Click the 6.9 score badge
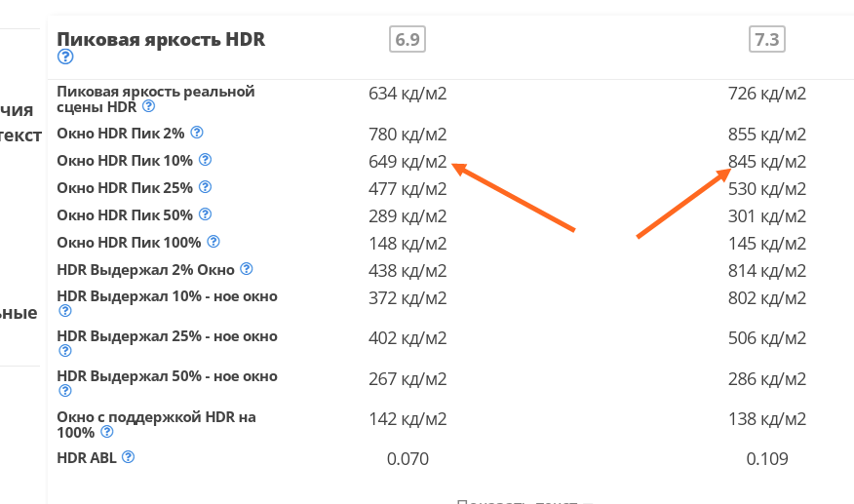The height and width of the screenshot is (504, 854). (x=408, y=39)
